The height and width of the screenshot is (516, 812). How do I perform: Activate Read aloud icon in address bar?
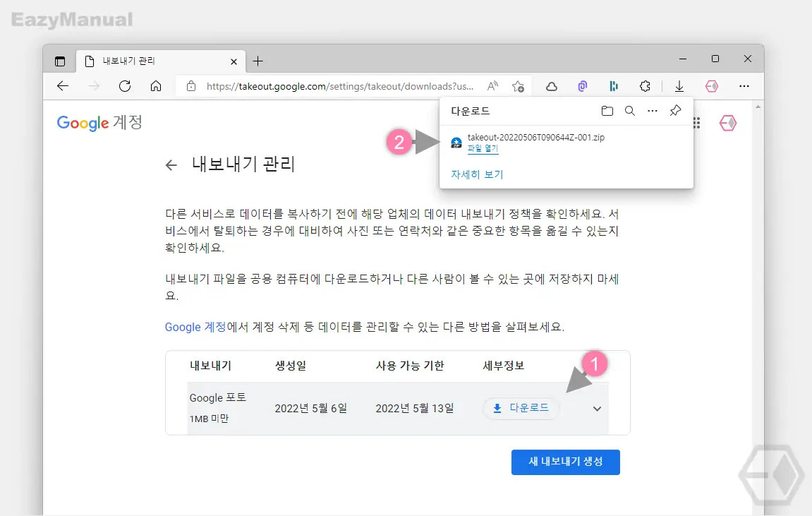click(492, 86)
